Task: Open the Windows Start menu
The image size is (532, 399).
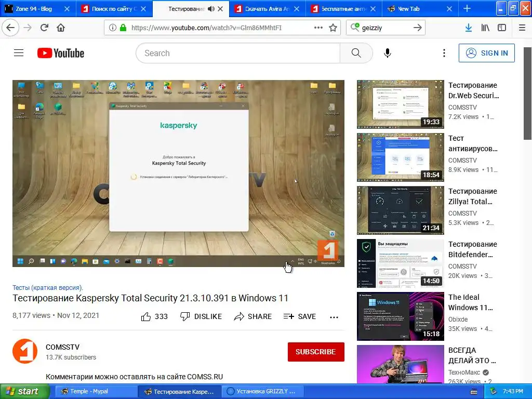Action: click(x=25, y=391)
